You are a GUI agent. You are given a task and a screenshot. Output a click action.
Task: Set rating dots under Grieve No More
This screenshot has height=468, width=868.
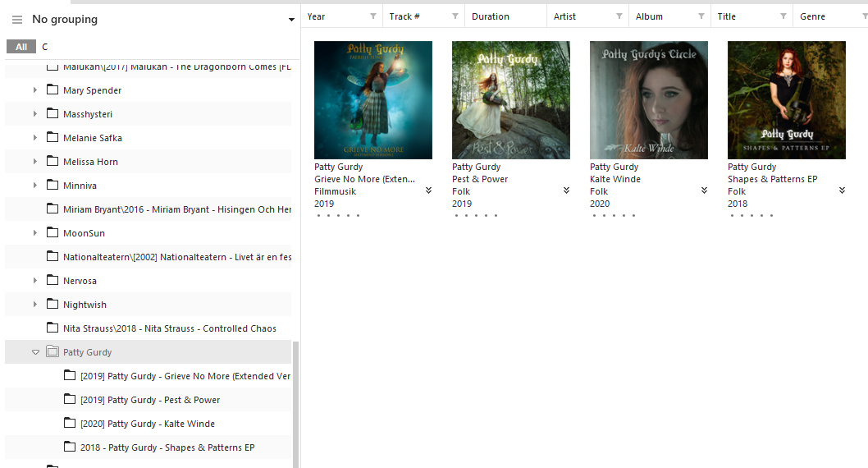(338, 215)
